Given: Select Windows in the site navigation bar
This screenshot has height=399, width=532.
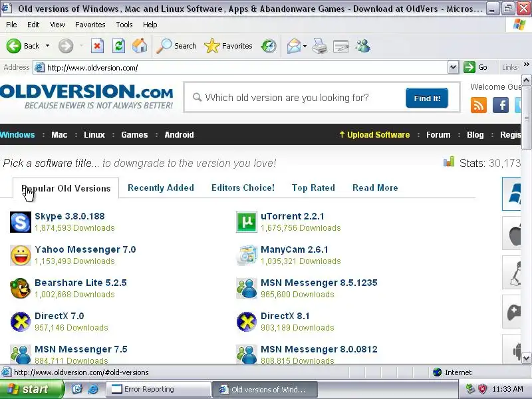Looking at the screenshot, I should [x=17, y=135].
